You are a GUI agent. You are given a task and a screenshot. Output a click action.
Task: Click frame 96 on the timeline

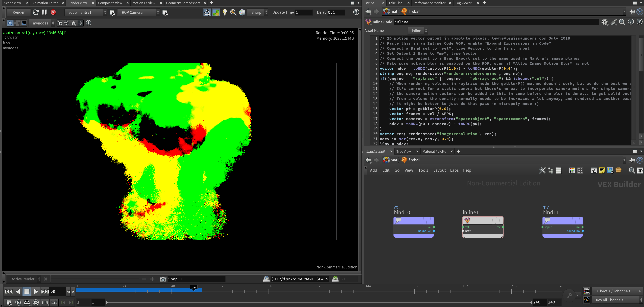[269, 291]
